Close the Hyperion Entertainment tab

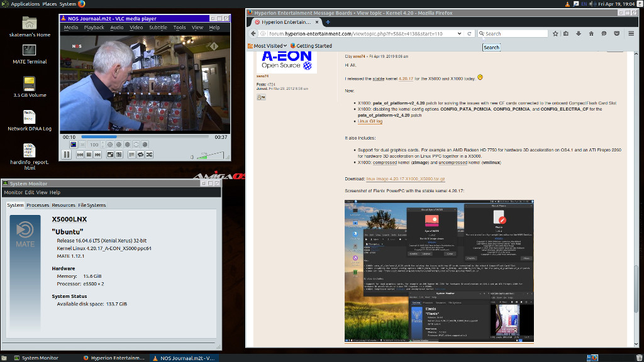click(317, 22)
